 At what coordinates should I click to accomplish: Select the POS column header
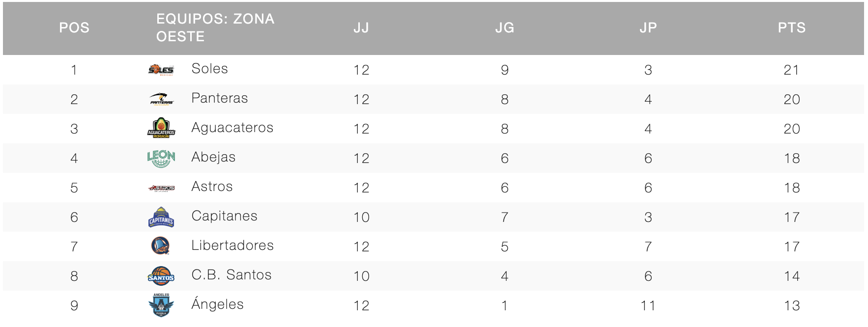[x=74, y=27]
